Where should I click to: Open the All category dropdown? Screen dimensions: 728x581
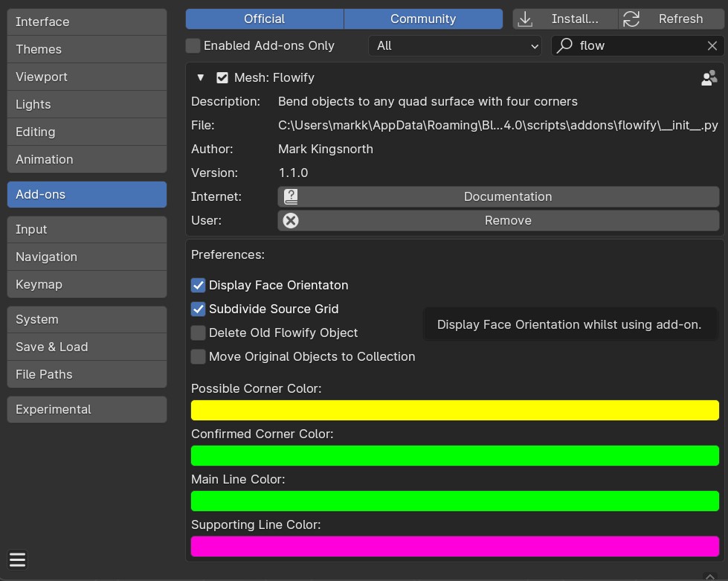pos(455,45)
